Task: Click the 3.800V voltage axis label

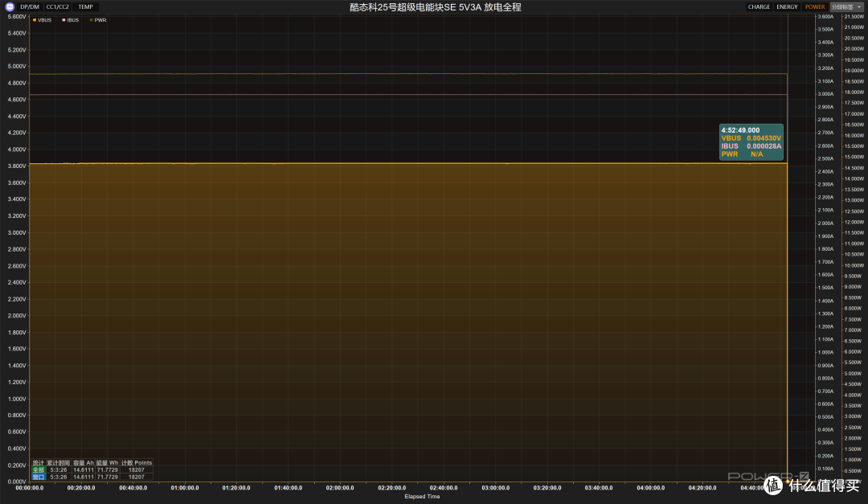Action: coord(17,166)
